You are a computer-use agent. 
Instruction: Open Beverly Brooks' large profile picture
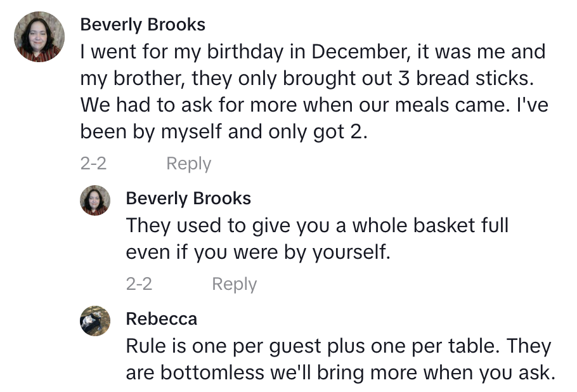tap(39, 37)
